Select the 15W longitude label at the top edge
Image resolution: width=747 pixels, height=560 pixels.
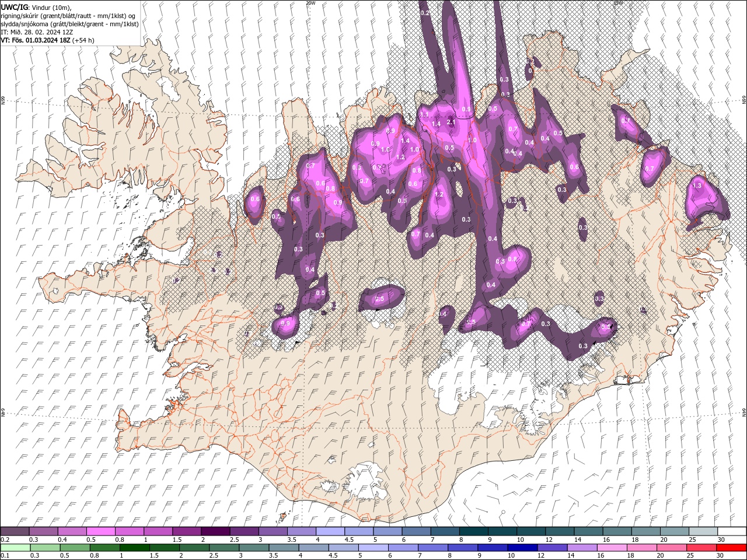point(618,3)
